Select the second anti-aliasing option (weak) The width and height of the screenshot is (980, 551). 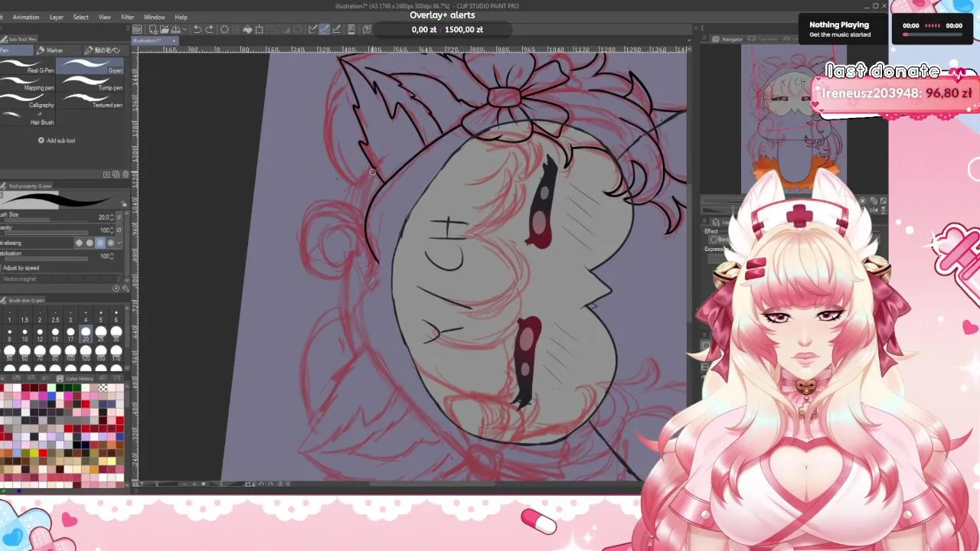tap(90, 243)
